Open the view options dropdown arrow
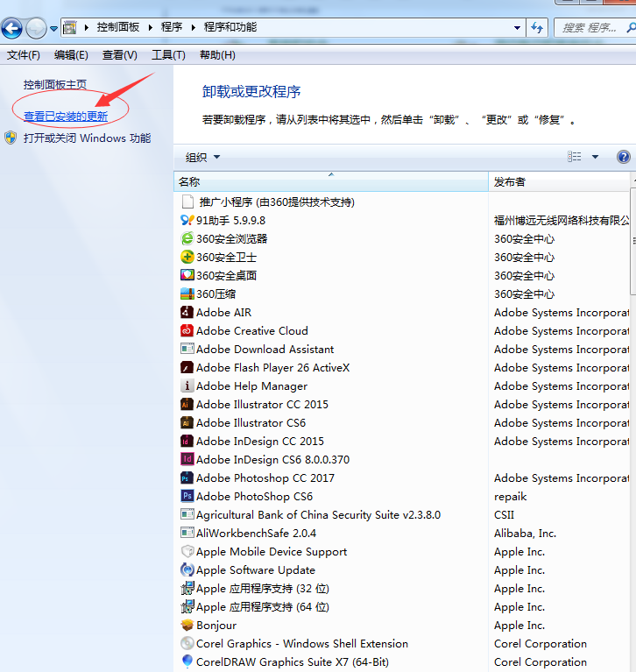636x672 pixels. tap(596, 157)
